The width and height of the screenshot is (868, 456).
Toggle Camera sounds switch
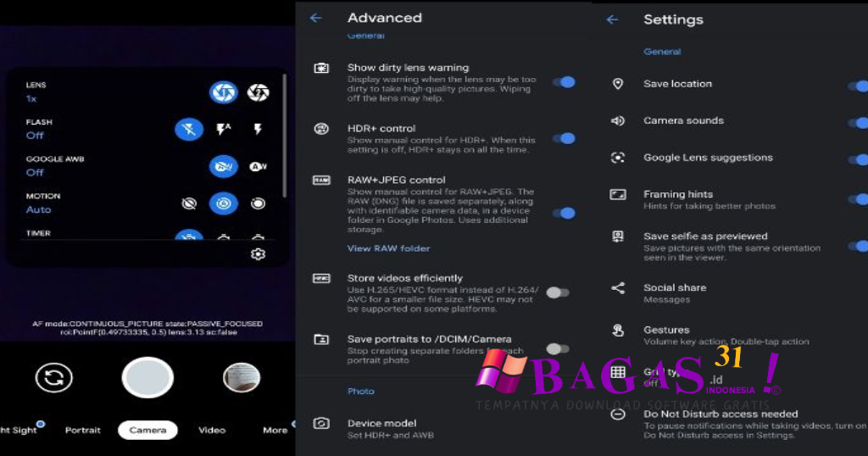(858, 123)
